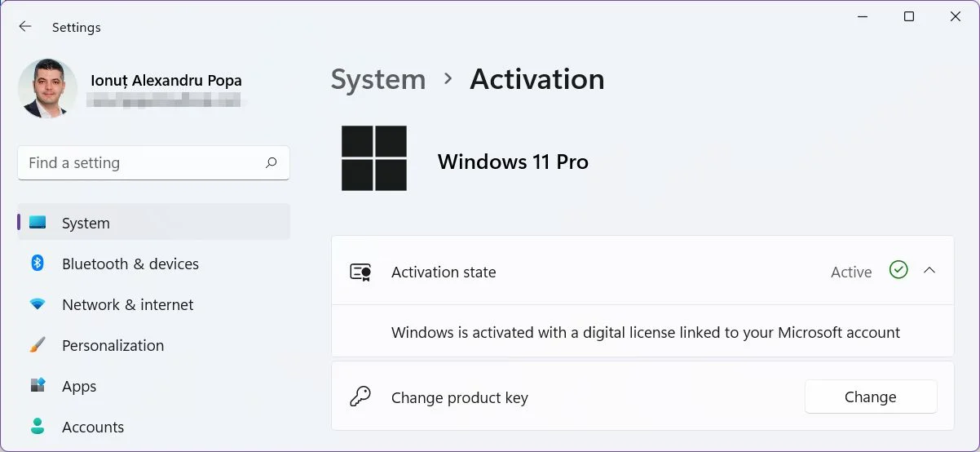The width and height of the screenshot is (980, 452).
Task: Navigate to System in breadcrumb
Action: click(x=378, y=79)
